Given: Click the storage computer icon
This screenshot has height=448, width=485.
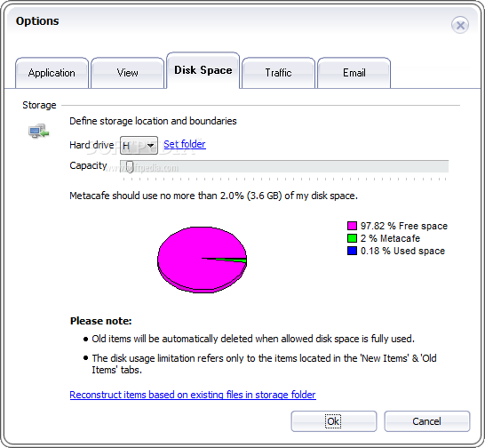Looking at the screenshot, I should (39, 131).
